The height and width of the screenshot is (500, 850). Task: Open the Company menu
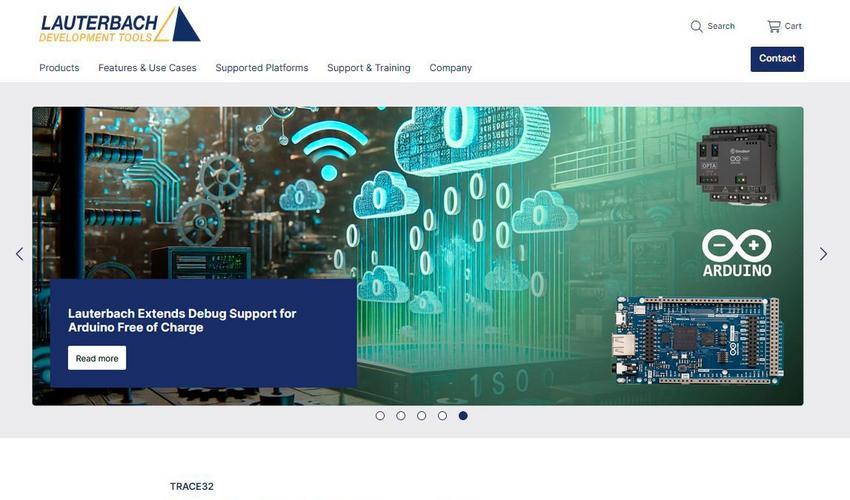click(450, 68)
